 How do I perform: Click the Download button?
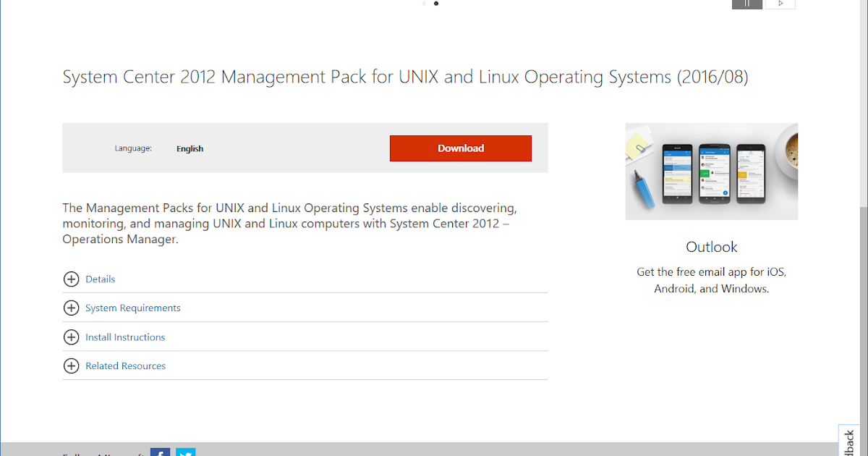(x=461, y=148)
